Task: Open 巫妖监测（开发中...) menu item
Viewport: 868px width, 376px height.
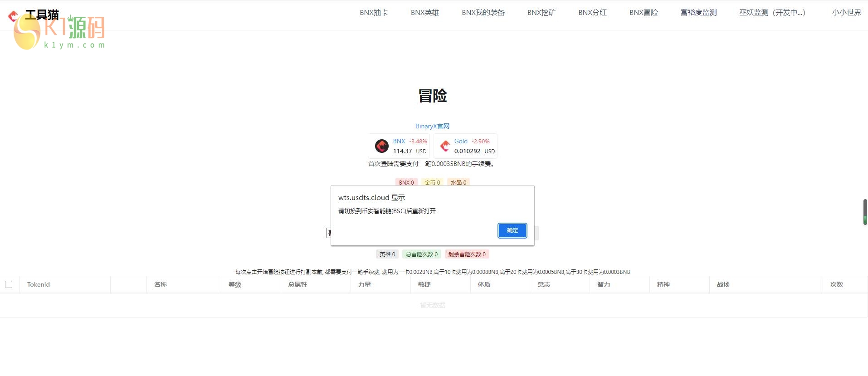Action: tap(772, 13)
